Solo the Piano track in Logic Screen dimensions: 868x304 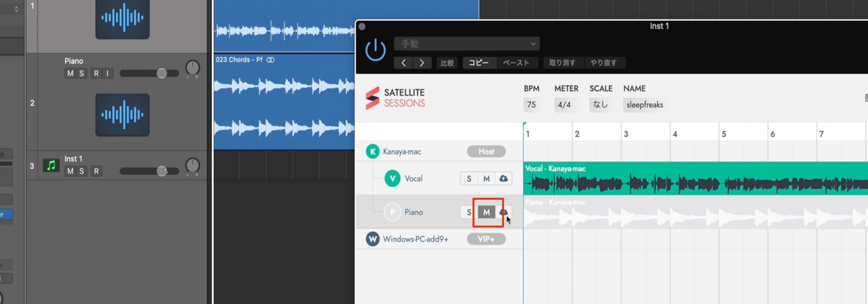(81, 73)
